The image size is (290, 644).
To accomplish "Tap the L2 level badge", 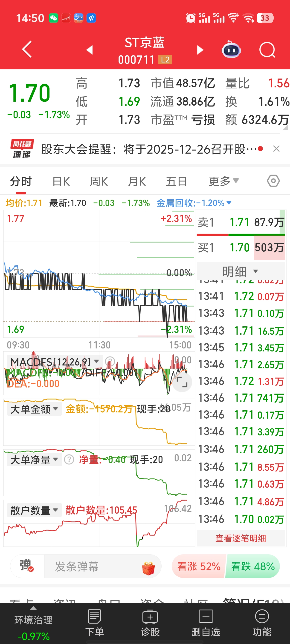I will coord(165,60).
